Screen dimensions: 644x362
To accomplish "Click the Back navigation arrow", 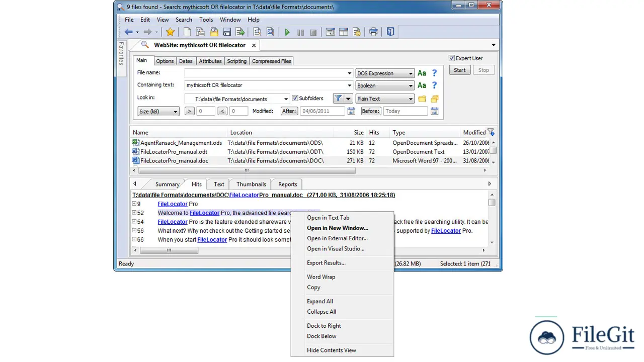I will tap(129, 32).
